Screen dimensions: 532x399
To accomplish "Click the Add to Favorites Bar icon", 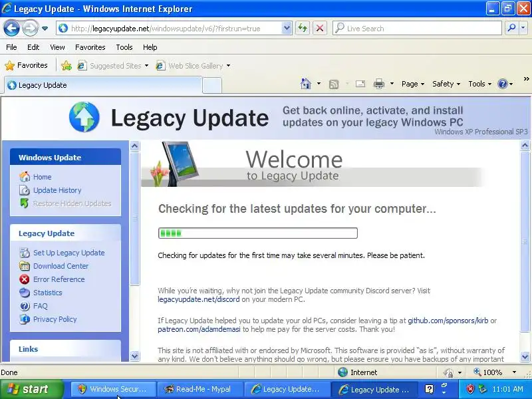I will pos(66,65).
